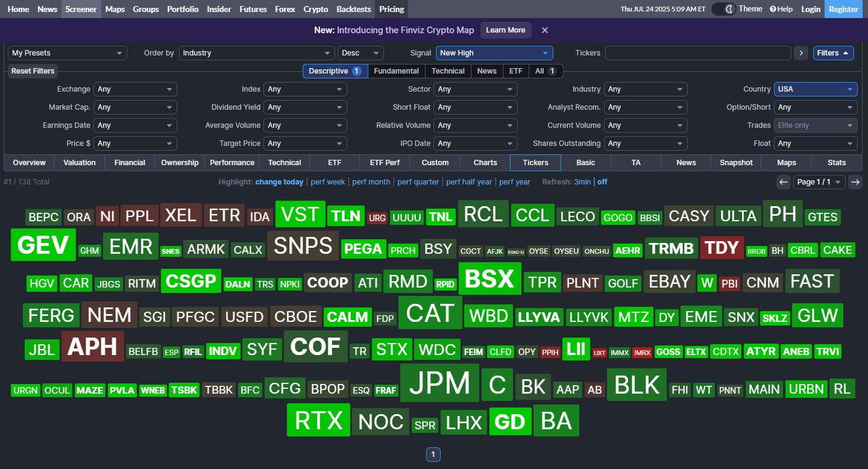Click the GEV ticker tile
This screenshot has height=469, width=868.
tap(43, 245)
